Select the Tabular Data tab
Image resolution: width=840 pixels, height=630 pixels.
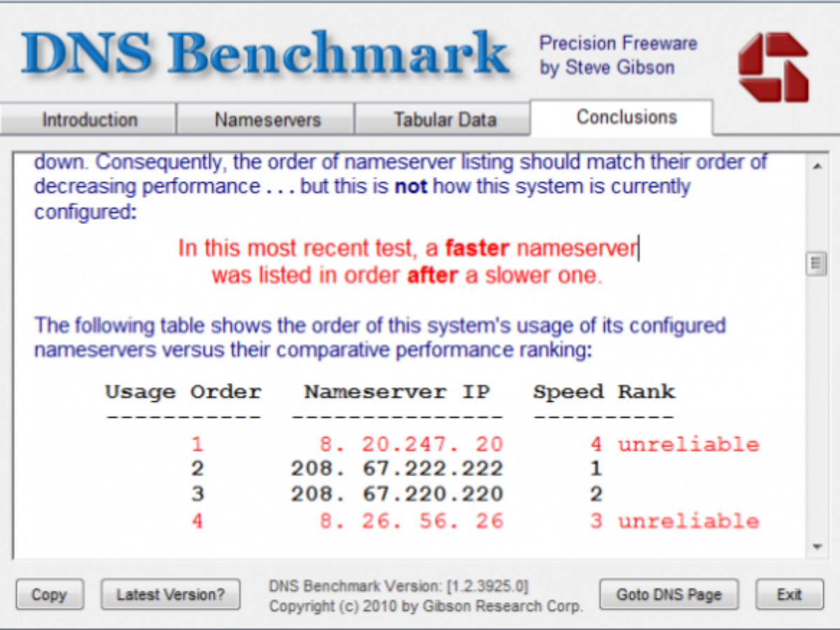[x=444, y=119]
